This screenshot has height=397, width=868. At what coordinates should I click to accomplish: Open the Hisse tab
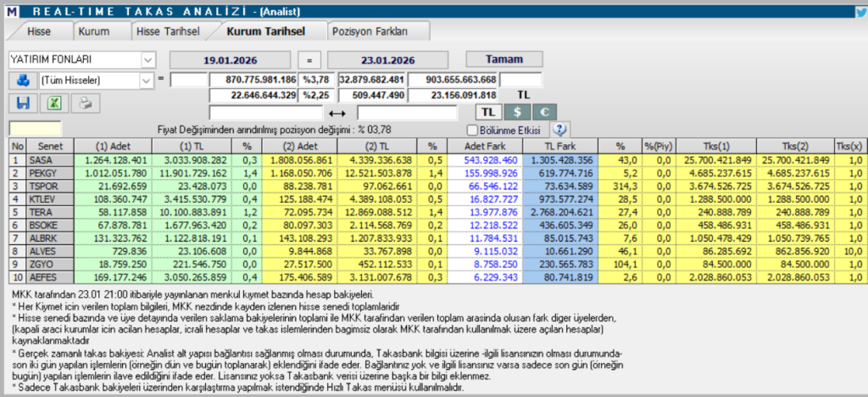(39, 31)
